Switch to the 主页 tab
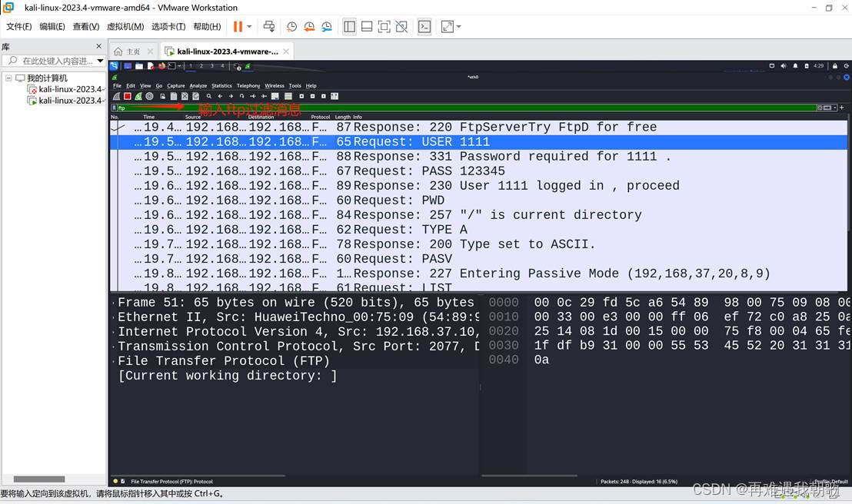 (135, 51)
